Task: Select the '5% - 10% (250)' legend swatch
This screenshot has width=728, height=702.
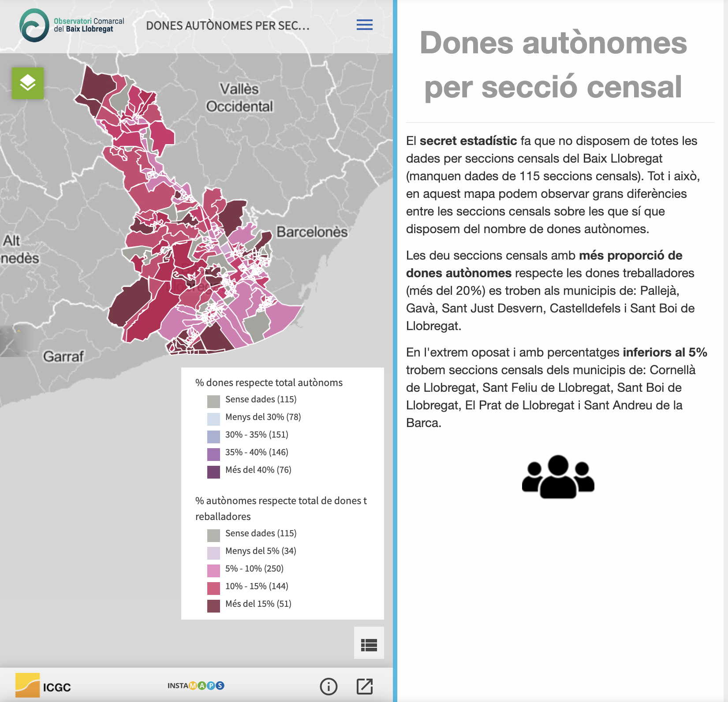Action: point(213,571)
